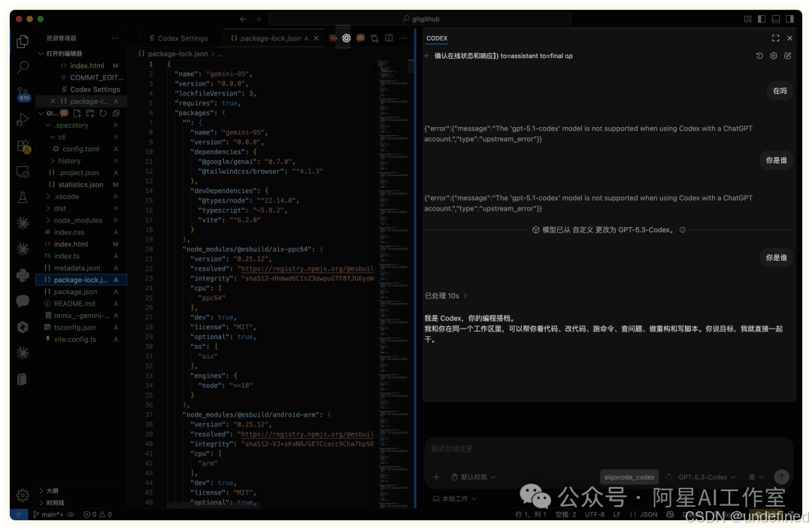The image size is (812, 530).
Task: Click info icon beside model changed notice
Action: [x=683, y=230]
